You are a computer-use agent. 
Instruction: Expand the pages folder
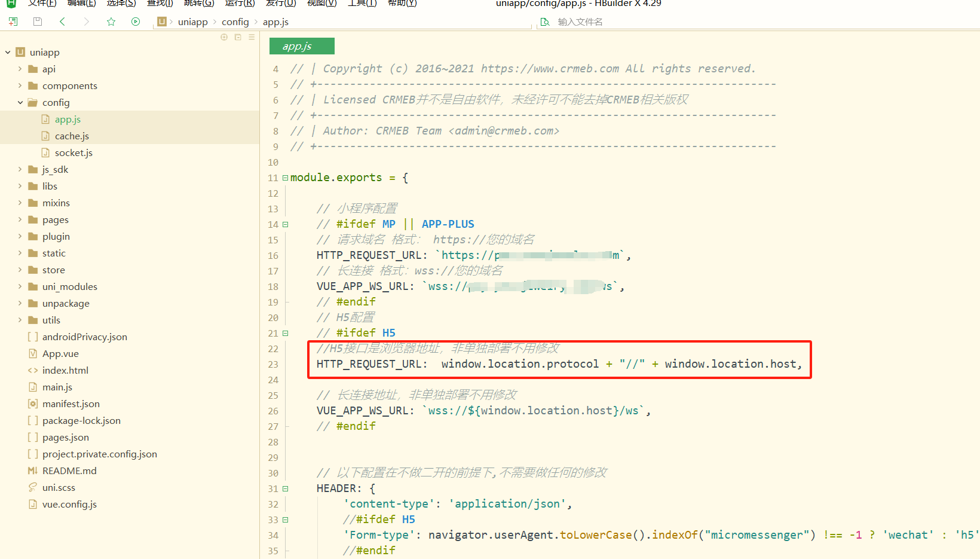20,219
